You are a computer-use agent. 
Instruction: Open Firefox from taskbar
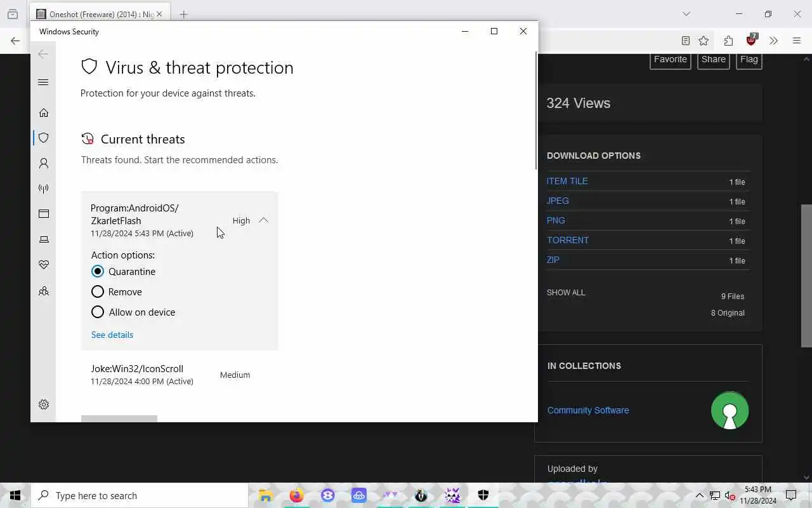pyautogui.click(x=296, y=495)
